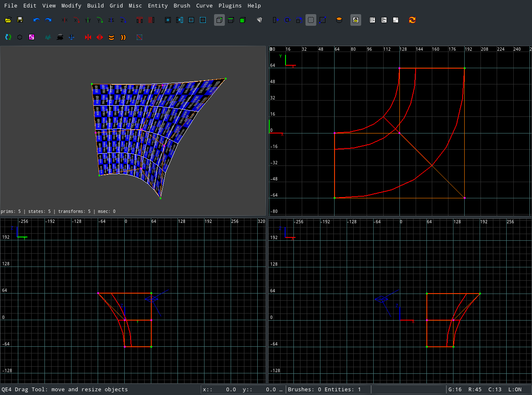Click the orange-red refresh arrows icon
Screen dimensions: 532x395
pyautogui.click(x=412, y=20)
